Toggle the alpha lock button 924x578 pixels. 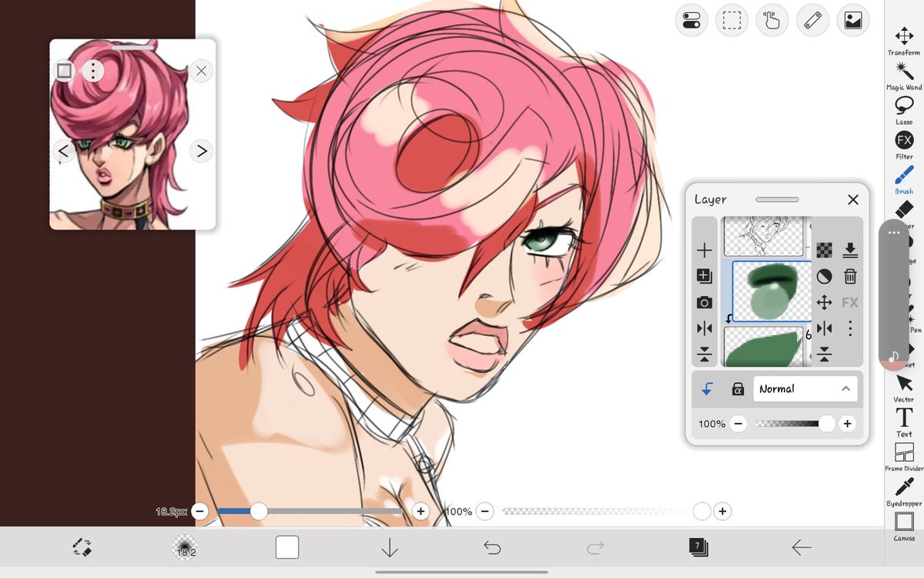(x=737, y=389)
